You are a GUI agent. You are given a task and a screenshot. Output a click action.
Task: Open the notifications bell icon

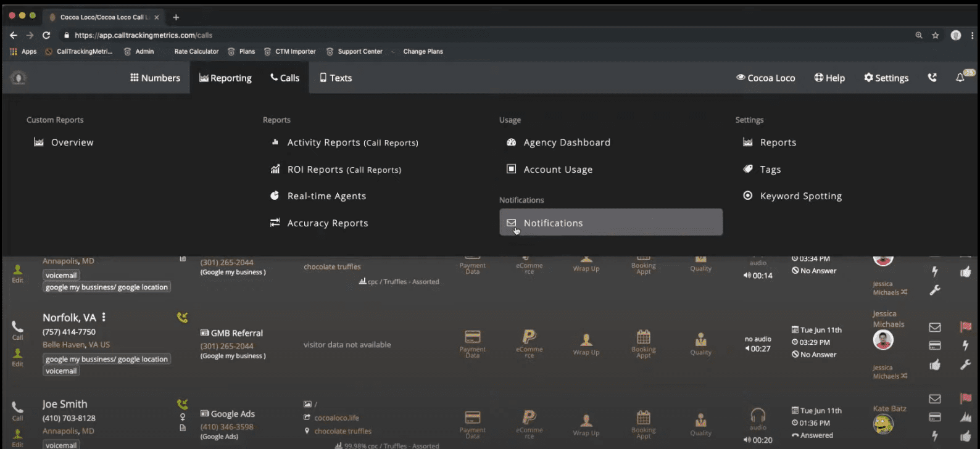(960, 78)
